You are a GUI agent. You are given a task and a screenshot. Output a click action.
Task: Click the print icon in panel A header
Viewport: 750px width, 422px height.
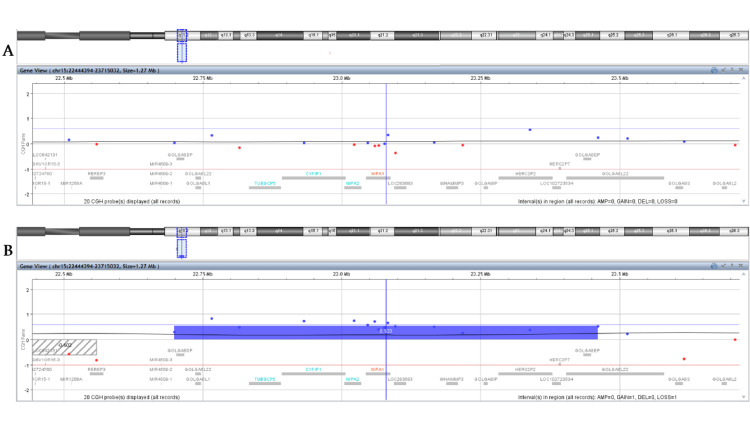point(714,70)
